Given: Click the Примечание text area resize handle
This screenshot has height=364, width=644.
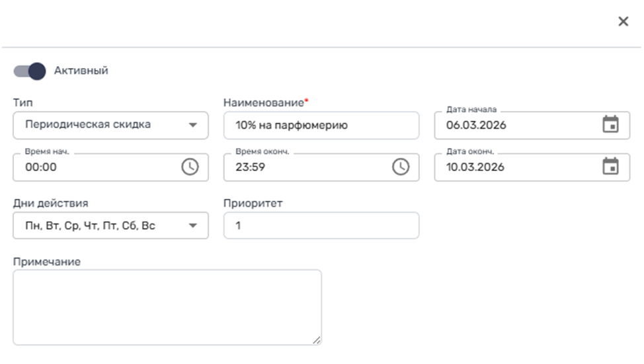Looking at the screenshot, I should (x=317, y=340).
